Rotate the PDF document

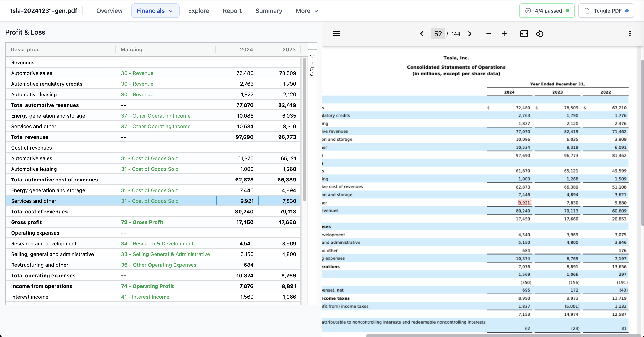coord(539,34)
